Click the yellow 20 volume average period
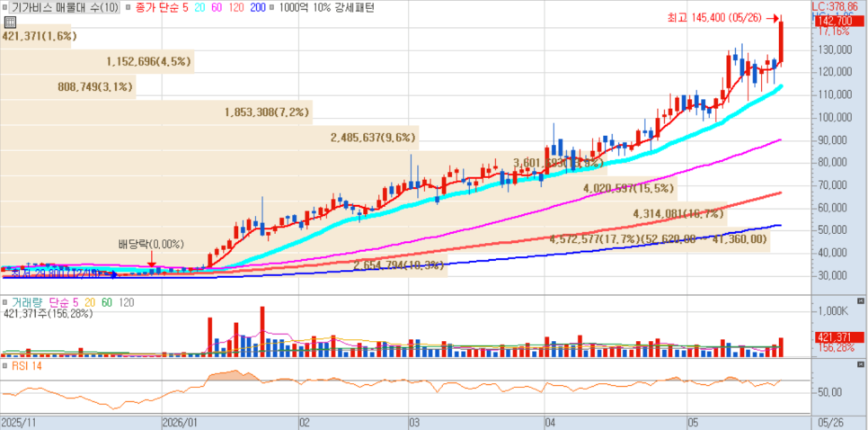This screenshot has height=430, width=868. (x=90, y=302)
